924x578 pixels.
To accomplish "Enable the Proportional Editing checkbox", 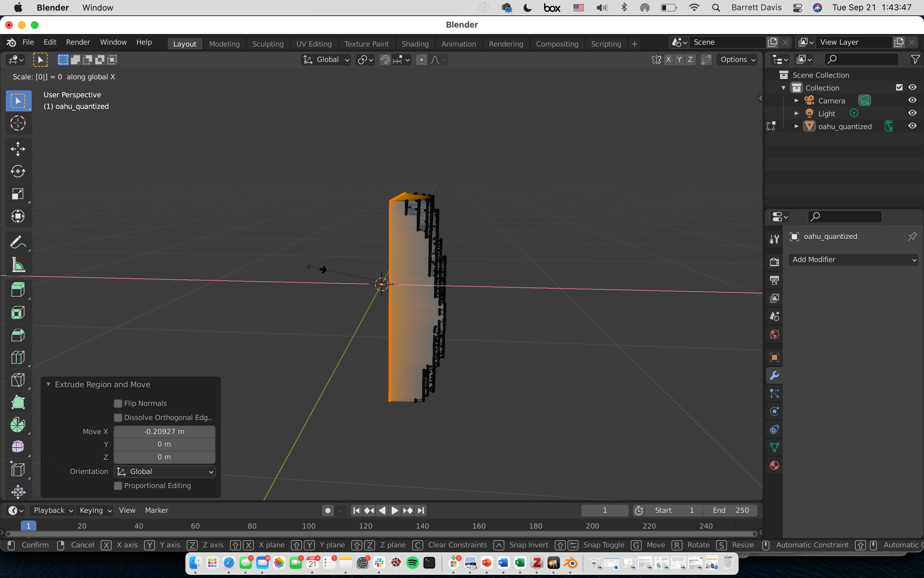I will coord(118,486).
